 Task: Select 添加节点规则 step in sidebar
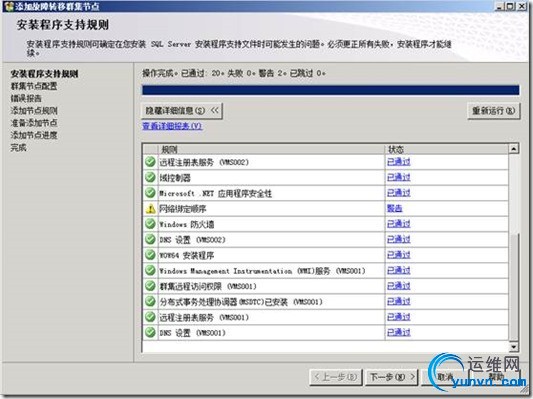click(x=34, y=110)
